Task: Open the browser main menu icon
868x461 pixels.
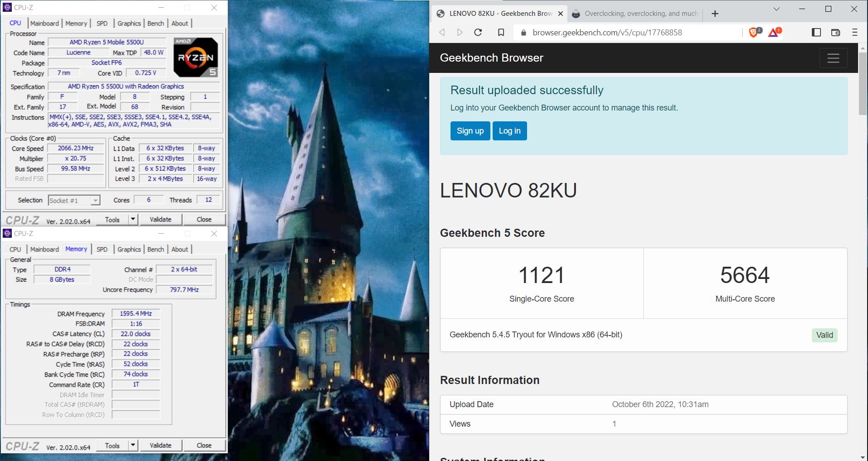Action: [855, 33]
